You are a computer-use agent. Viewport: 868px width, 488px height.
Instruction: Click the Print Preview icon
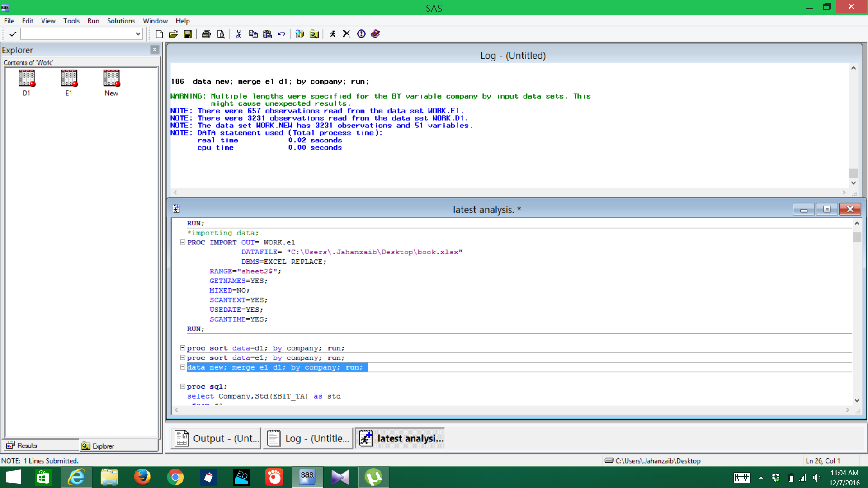point(221,34)
